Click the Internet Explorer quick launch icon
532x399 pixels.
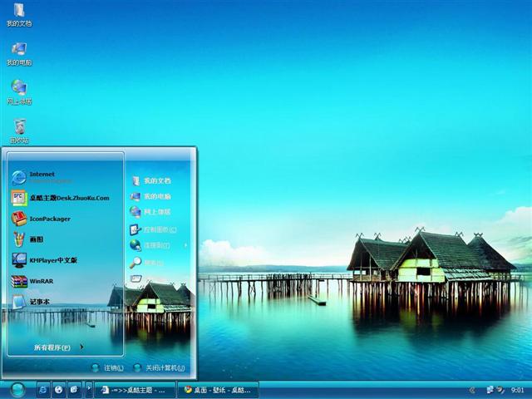pos(42,389)
